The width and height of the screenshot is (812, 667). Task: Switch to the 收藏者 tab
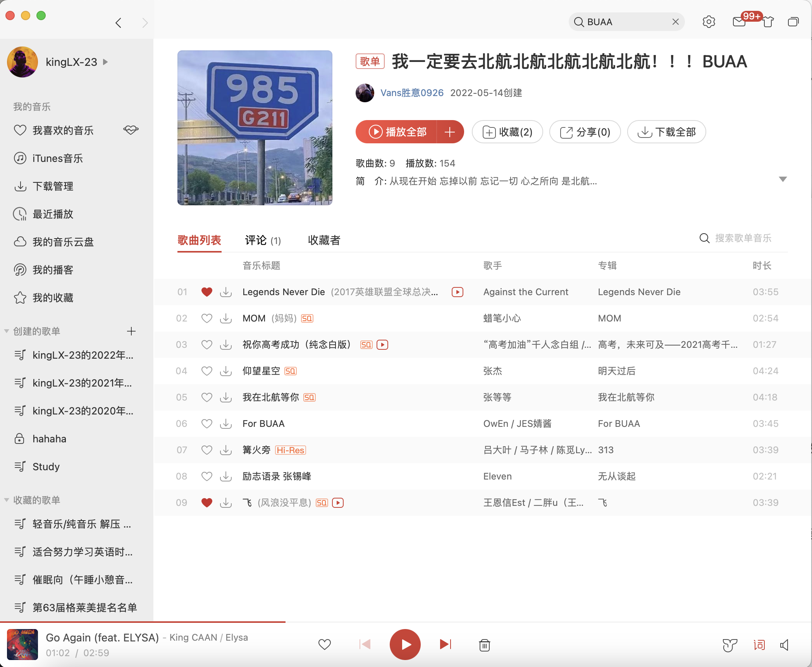coord(324,241)
